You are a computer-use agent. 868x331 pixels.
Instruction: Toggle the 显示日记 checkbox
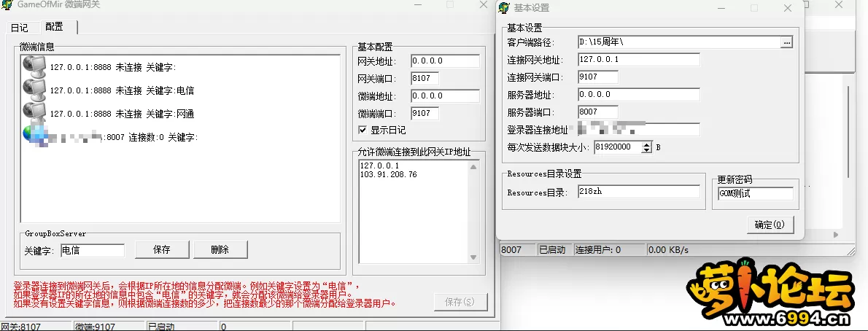pos(363,130)
